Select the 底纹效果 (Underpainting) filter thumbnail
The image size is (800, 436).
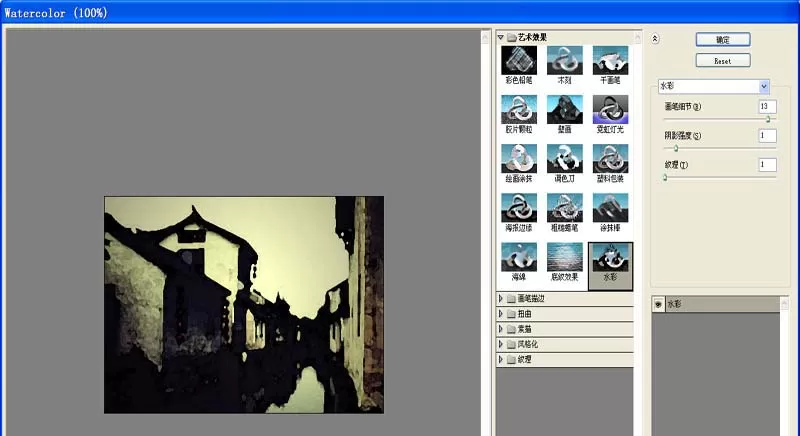point(564,257)
